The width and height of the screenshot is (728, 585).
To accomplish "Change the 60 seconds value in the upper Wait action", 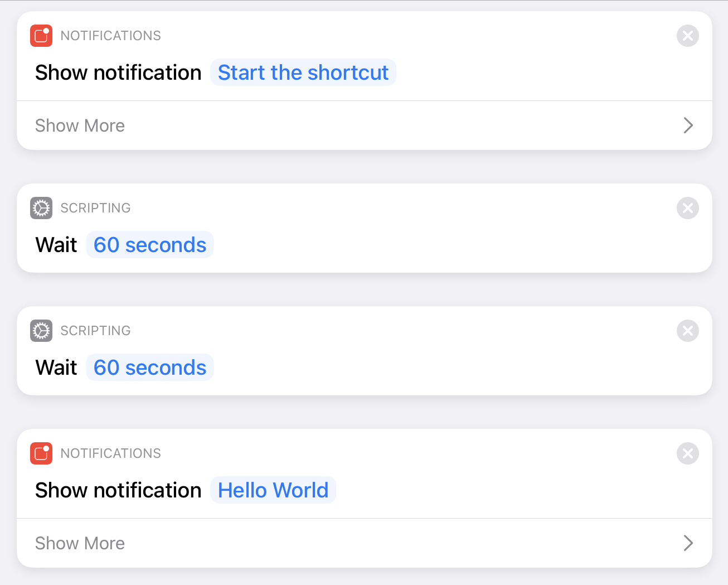I will [x=149, y=245].
